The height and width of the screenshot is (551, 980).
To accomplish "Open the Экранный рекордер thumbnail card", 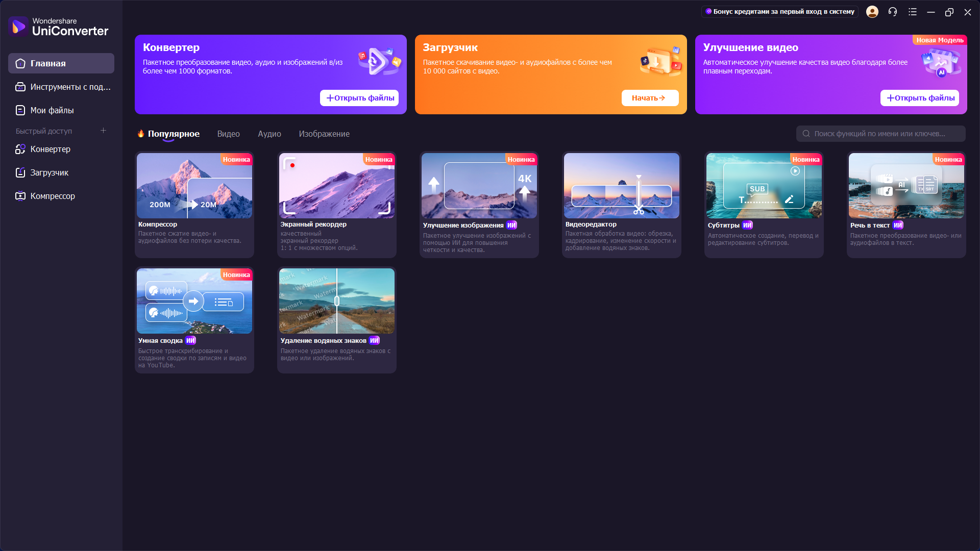I will (x=336, y=186).
